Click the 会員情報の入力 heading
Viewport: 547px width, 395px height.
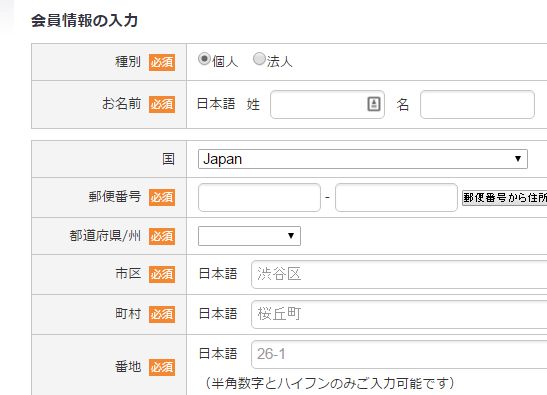(x=84, y=21)
